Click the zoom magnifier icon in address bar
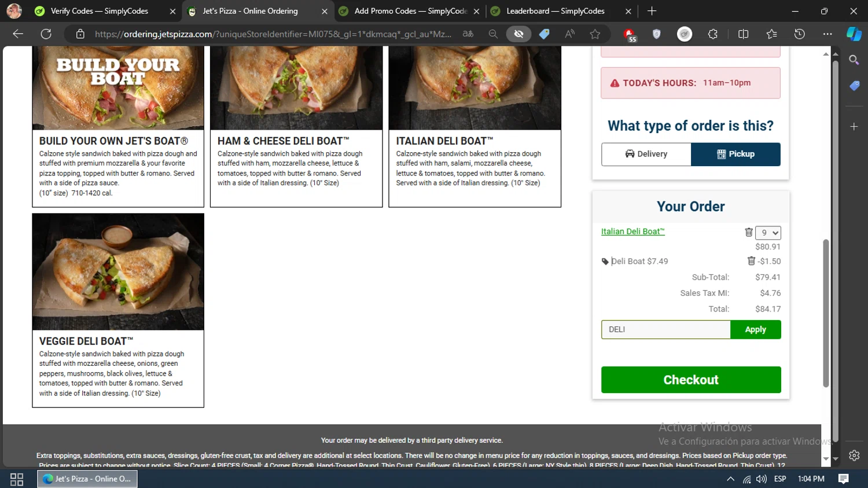Screen dimensions: 868x488 pos(493,34)
